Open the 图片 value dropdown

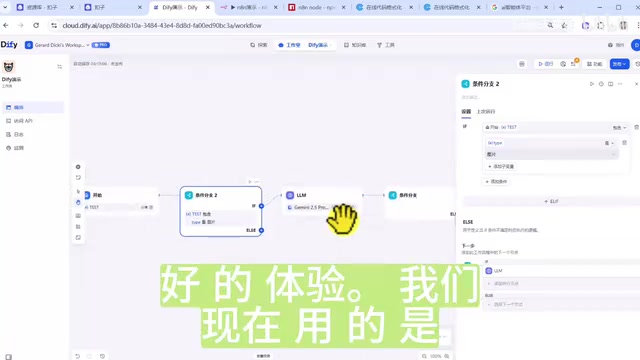[x=552, y=154]
